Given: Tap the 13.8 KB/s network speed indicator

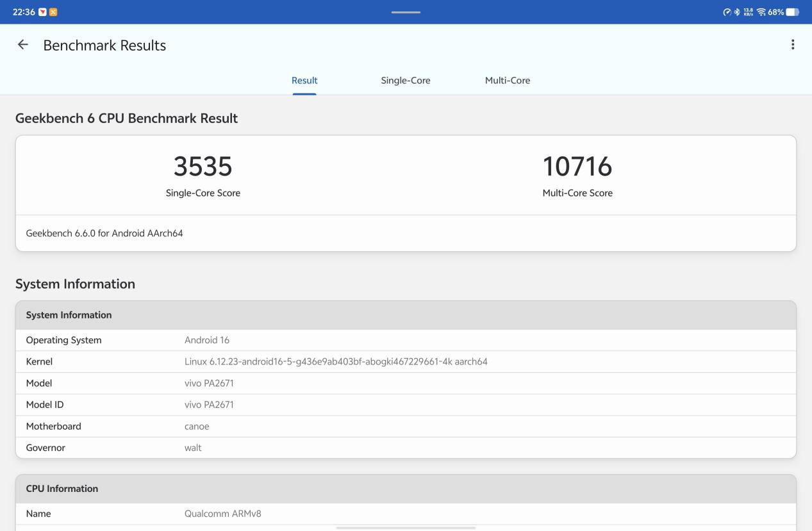Looking at the screenshot, I should [748, 12].
